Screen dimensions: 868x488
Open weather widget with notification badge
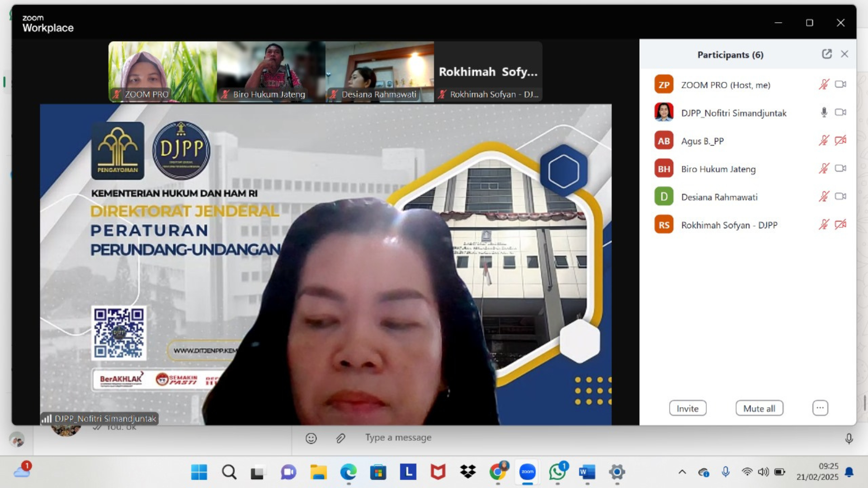22,471
